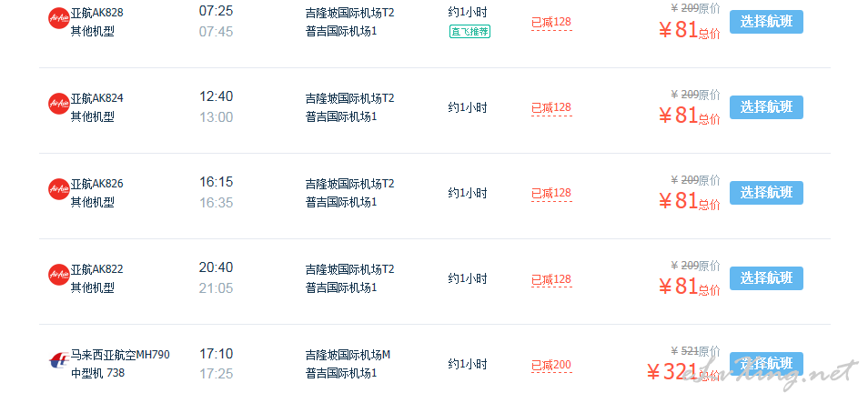Screen dimensions: 868x403
Task: Open 已减128 discount details for AK828
Action: [551, 23]
